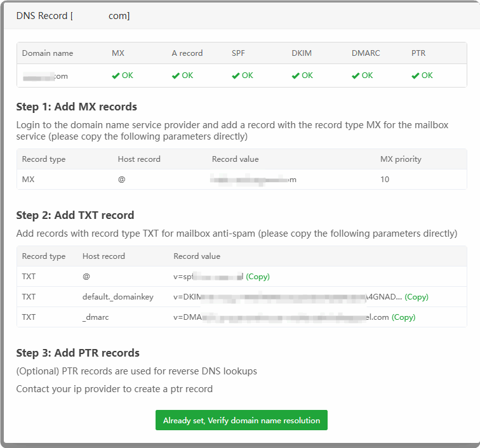Copy the DKIM default._domainkey record value

pyautogui.click(x=417, y=297)
